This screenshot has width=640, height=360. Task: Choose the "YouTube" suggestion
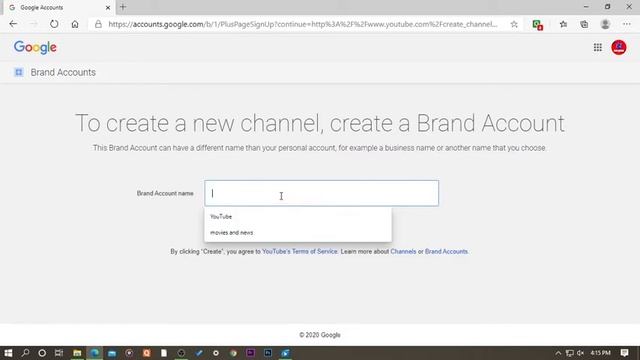pyautogui.click(x=298, y=216)
